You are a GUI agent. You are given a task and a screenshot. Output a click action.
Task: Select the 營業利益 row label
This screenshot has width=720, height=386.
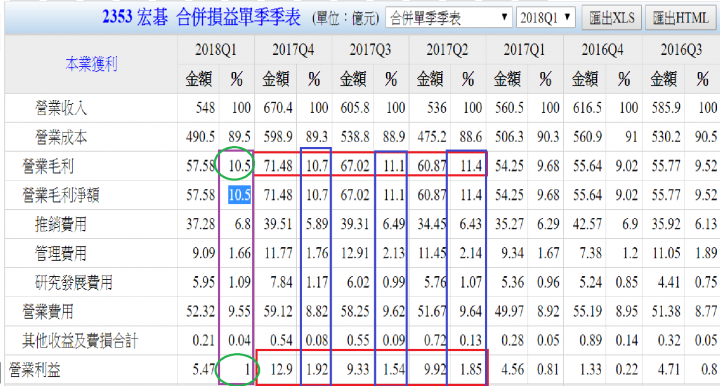tap(35, 370)
